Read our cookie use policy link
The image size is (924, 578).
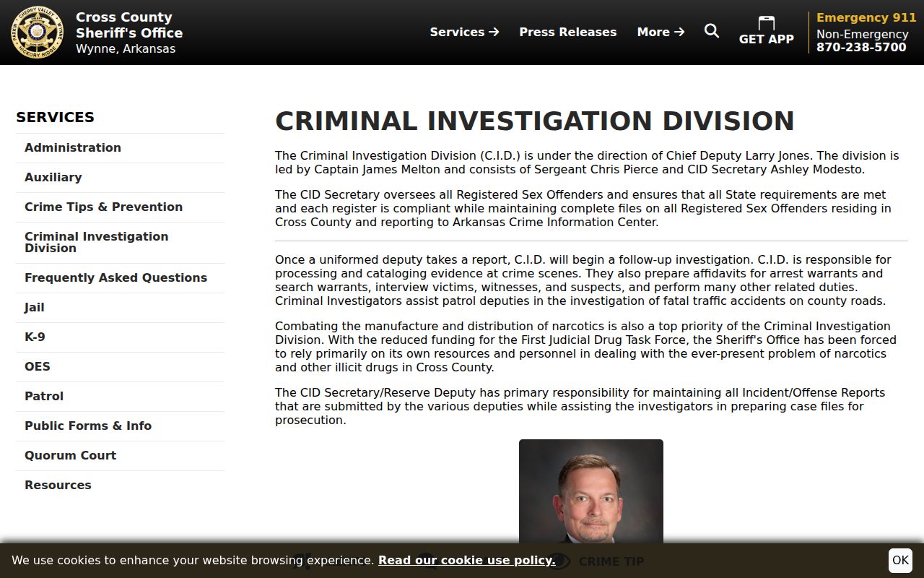466,560
